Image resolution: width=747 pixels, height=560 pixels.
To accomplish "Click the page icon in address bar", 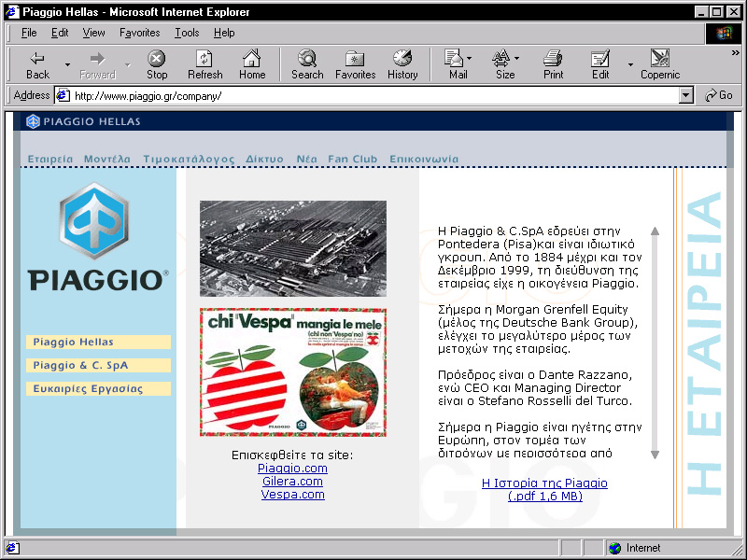I will [x=63, y=96].
